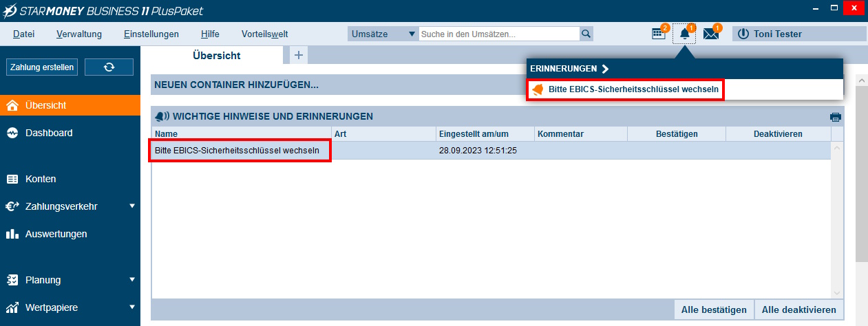868x326 pixels.
Task: Select Bitte EBICS-Sicherheitsschlüssel wechseln in popup
Action: pyautogui.click(x=633, y=89)
